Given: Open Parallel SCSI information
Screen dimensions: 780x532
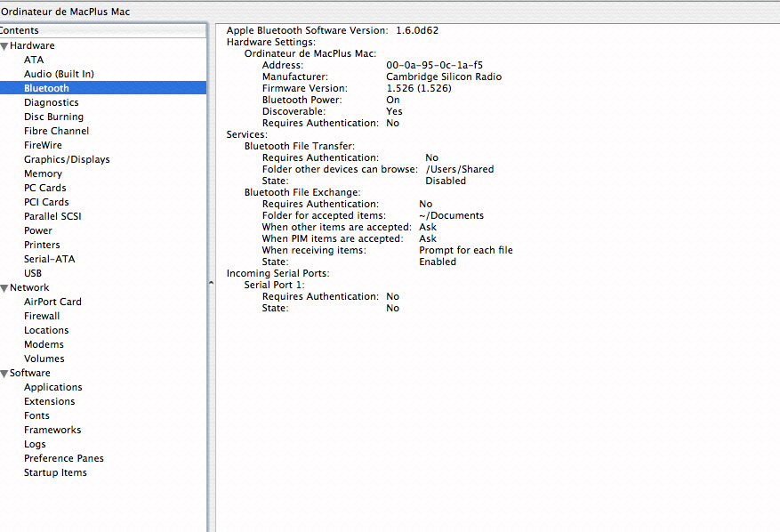Looking at the screenshot, I should pos(52,216).
